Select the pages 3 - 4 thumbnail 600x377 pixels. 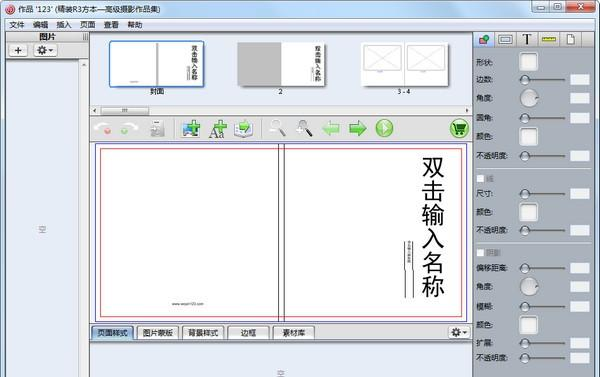(x=404, y=64)
